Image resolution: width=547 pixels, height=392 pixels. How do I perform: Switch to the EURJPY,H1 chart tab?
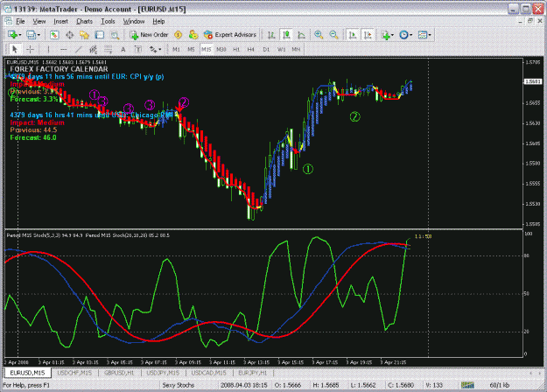click(253, 373)
